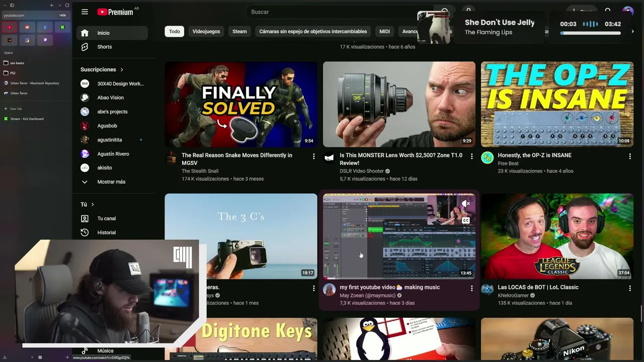The width and height of the screenshot is (644, 362).
Task: Open the Digitone Keys video thumbnail
Action: click(x=241, y=339)
